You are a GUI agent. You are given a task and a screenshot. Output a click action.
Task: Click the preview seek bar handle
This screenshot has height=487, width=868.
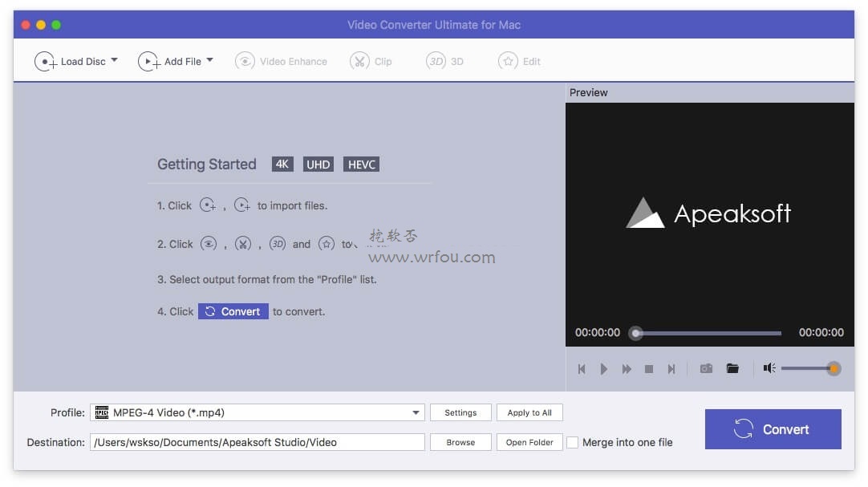point(636,333)
